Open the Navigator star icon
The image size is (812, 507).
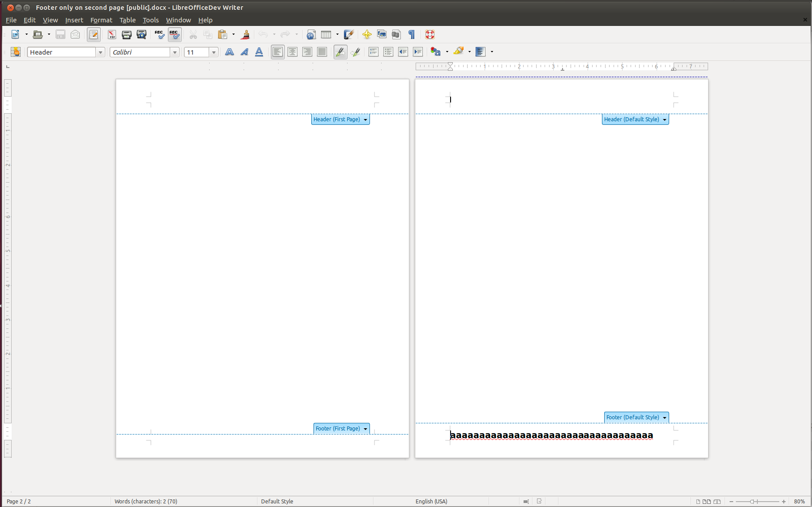[367, 34]
